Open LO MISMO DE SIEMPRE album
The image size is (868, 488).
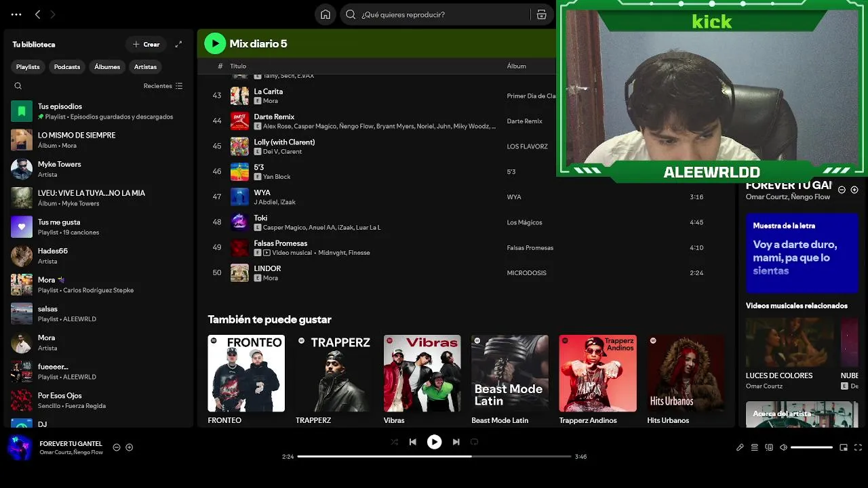98,140
